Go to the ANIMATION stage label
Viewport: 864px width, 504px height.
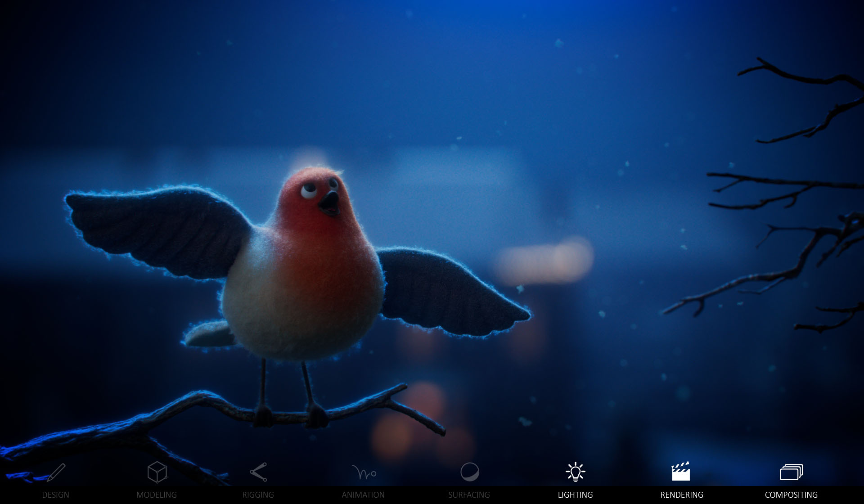pyautogui.click(x=363, y=495)
